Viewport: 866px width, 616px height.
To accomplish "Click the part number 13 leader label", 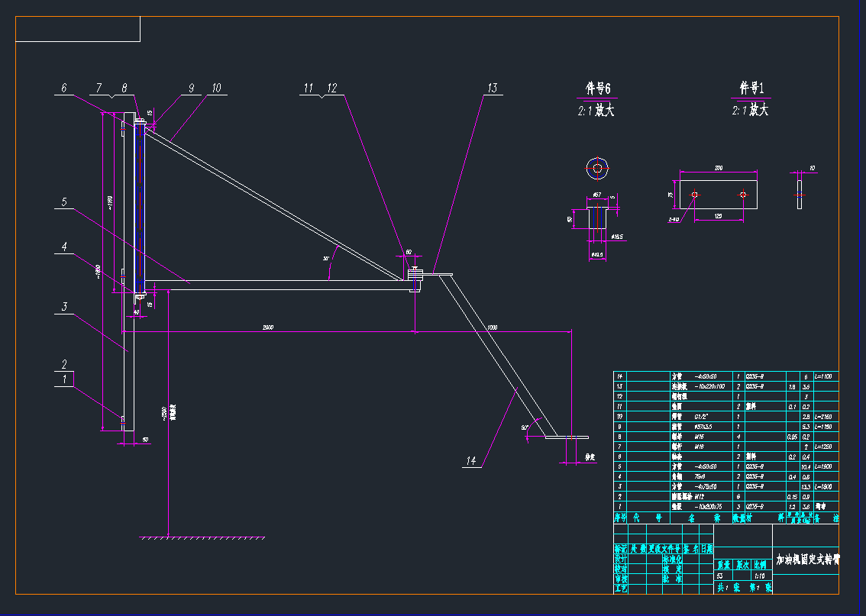I will pos(492,89).
